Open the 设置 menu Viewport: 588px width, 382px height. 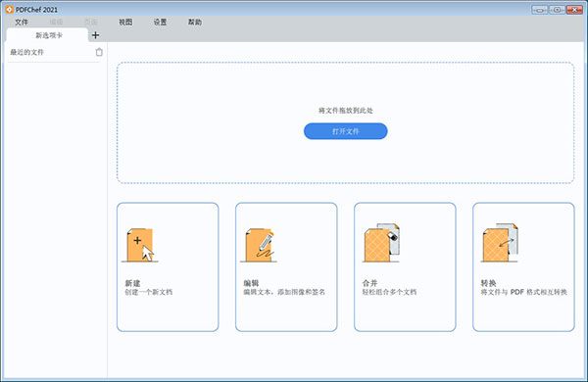pos(160,23)
